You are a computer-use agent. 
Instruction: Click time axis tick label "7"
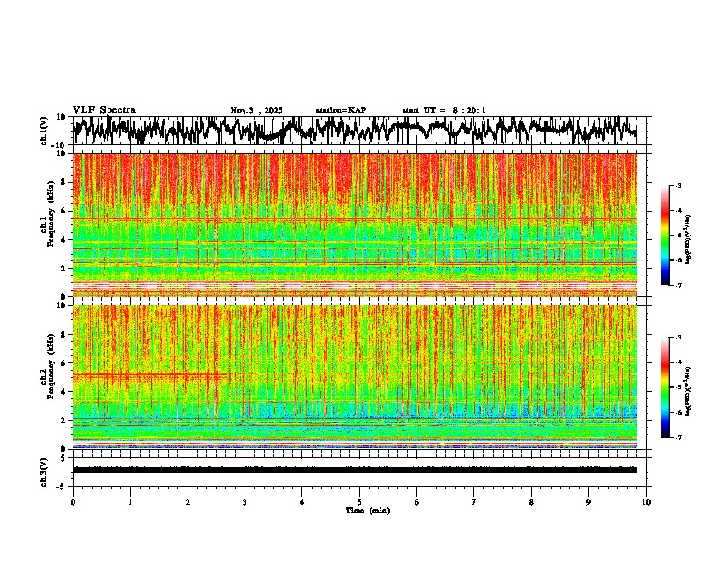474,502
